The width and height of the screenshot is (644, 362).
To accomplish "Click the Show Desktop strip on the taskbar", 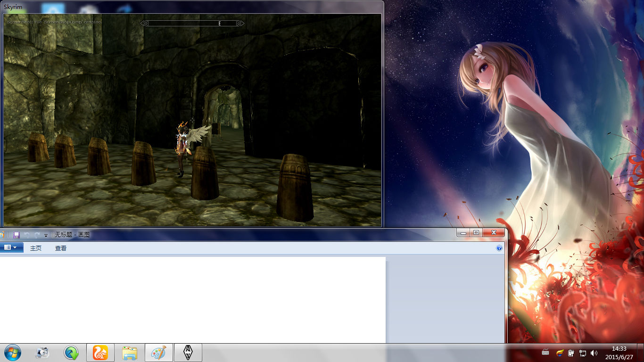I will coord(640,353).
